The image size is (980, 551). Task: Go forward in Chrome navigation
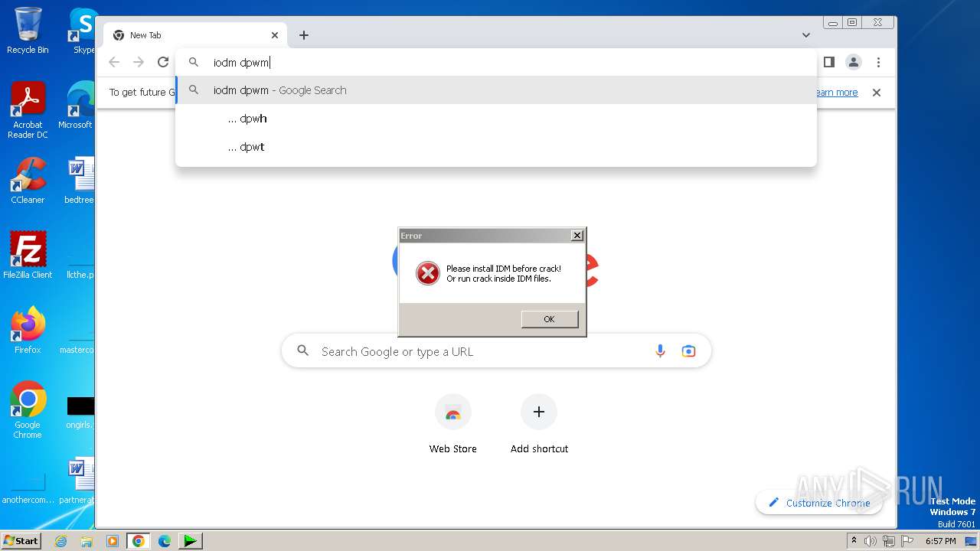139,62
